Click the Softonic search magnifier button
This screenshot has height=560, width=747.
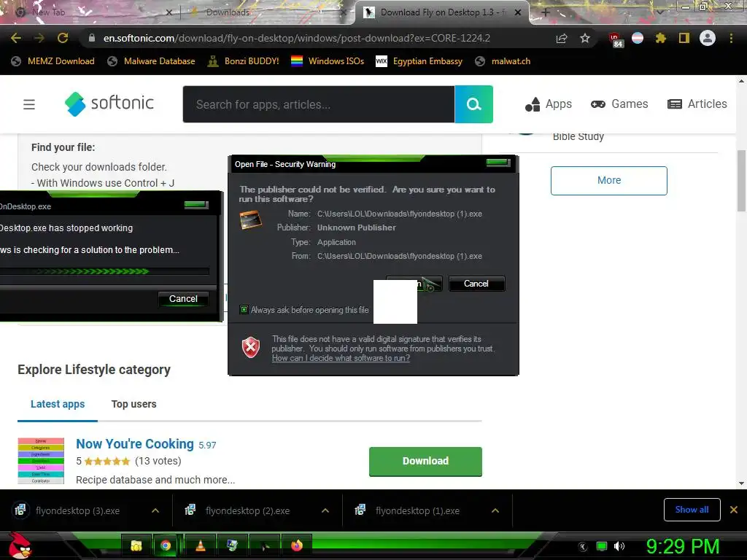[x=473, y=104]
